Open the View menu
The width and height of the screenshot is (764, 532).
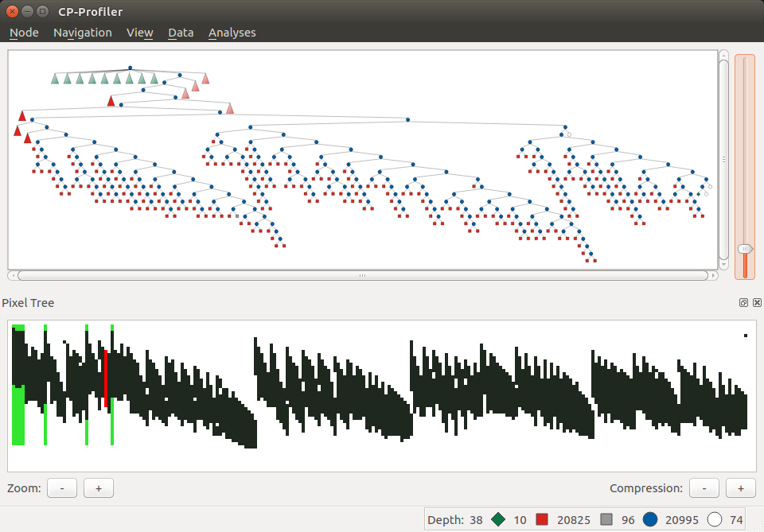tap(139, 33)
